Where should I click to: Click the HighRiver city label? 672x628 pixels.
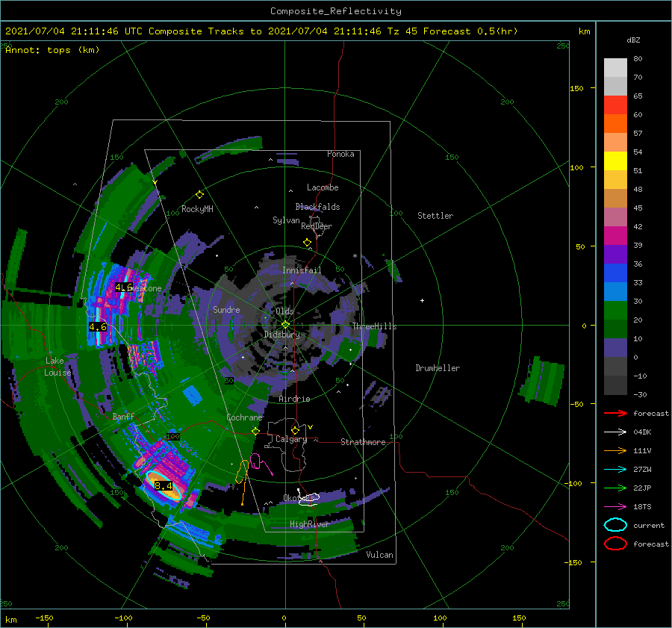tap(309, 524)
